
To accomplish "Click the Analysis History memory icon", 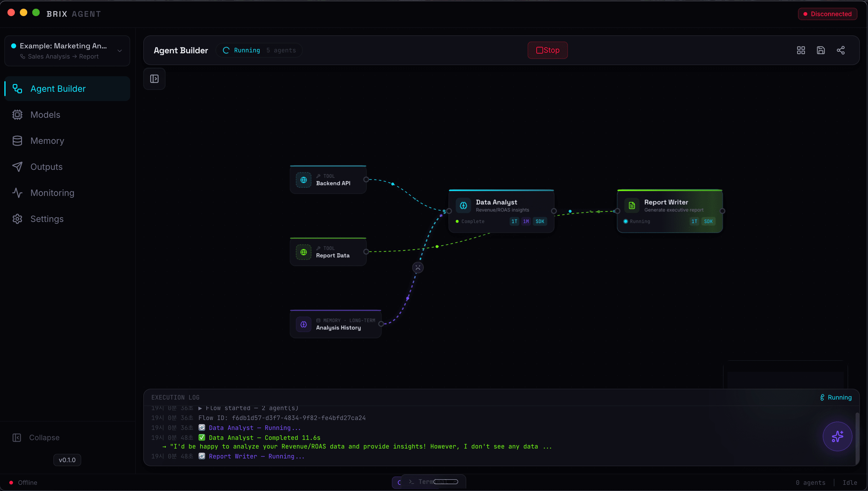I will point(303,324).
